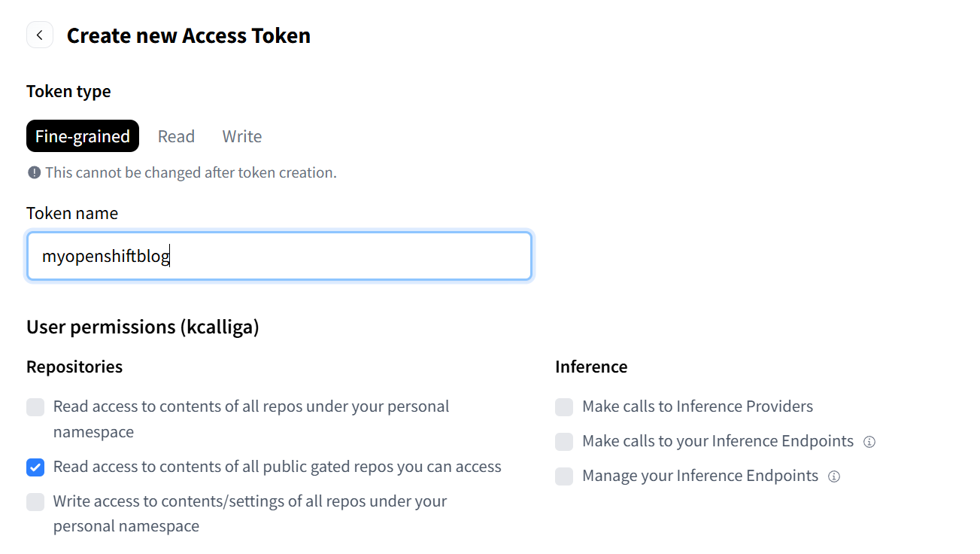Enable read access to personal namespace repos checkbox
Viewport: 980px width, 554px height.
tap(35, 407)
